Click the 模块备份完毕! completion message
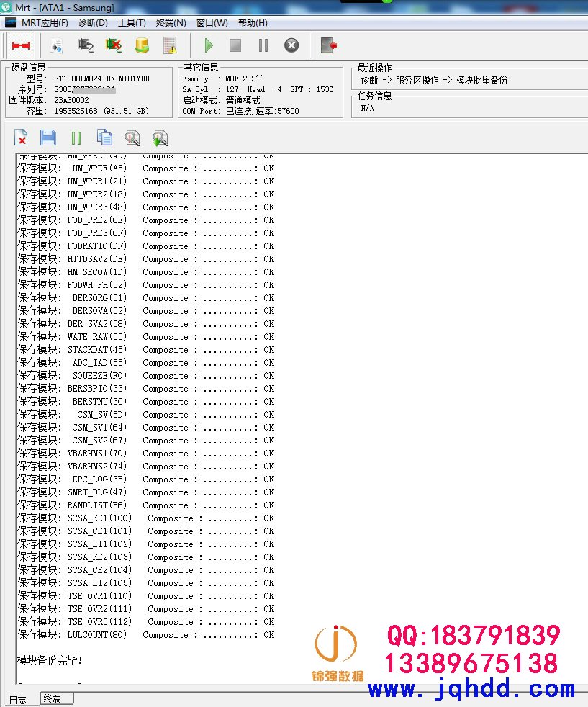Screen dimensions: 588x707 50,660
